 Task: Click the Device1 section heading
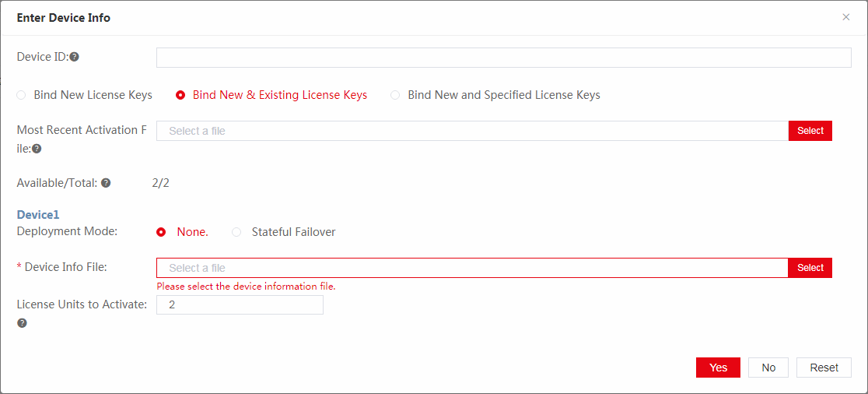tap(38, 214)
